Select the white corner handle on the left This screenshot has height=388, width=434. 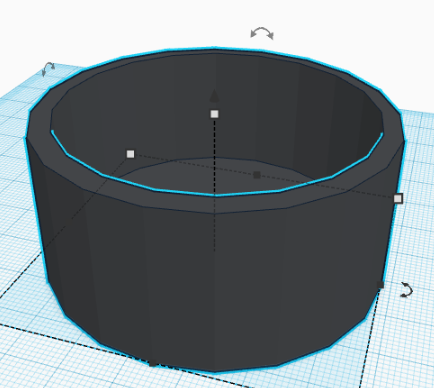(130, 154)
